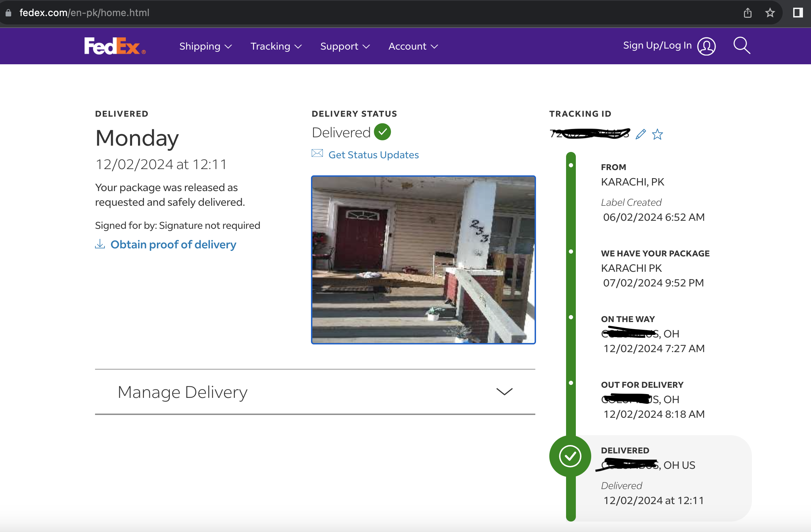
Task: Click the Delivered checkmark progress marker
Action: point(570,456)
